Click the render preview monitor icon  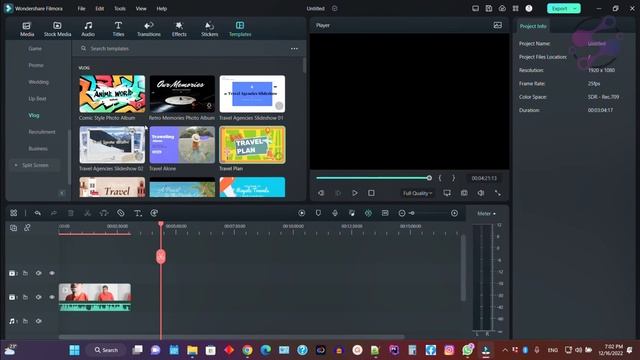(x=447, y=193)
